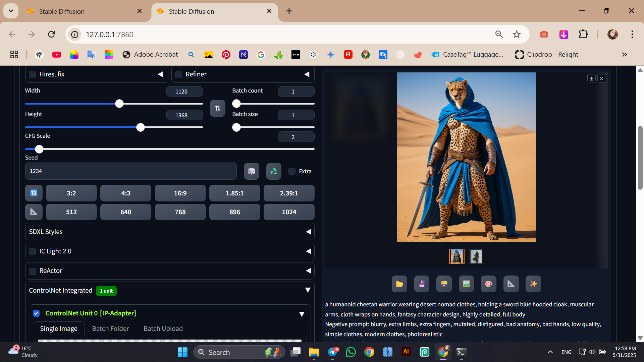
Task: Expand the SDXL Styles section
Action: point(308,232)
